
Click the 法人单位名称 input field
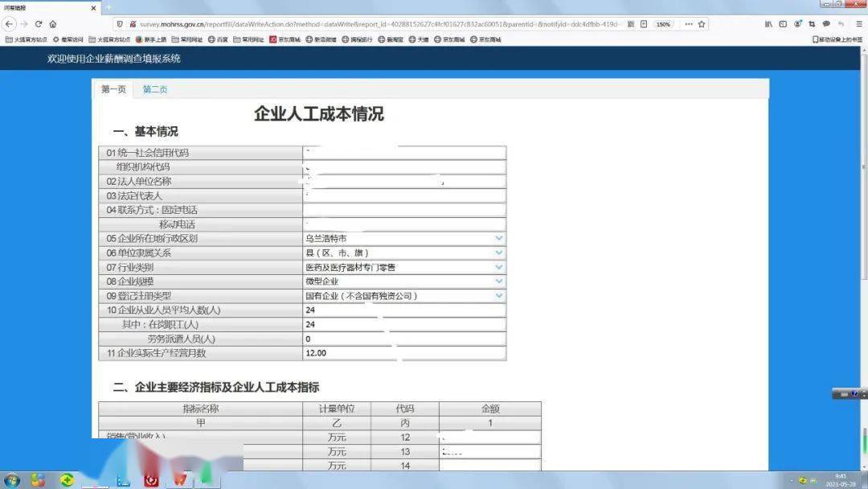coord(404,182)
